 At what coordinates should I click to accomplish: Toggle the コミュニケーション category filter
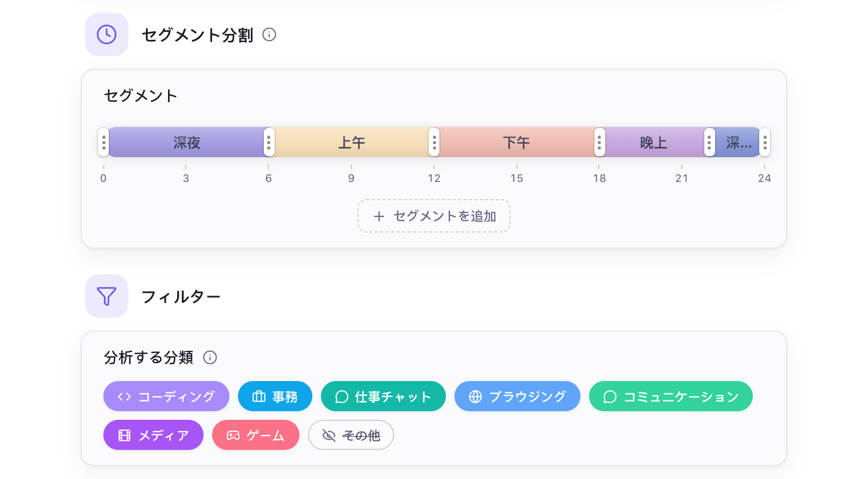tap(671, 396)
